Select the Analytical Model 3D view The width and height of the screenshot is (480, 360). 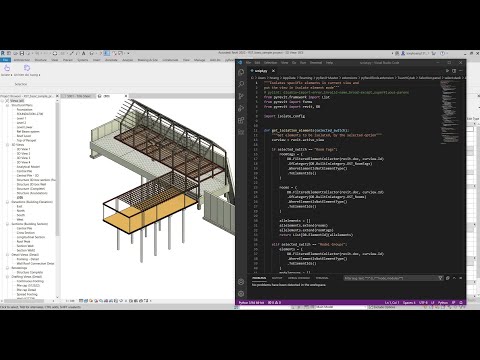[x=28, y=167]
